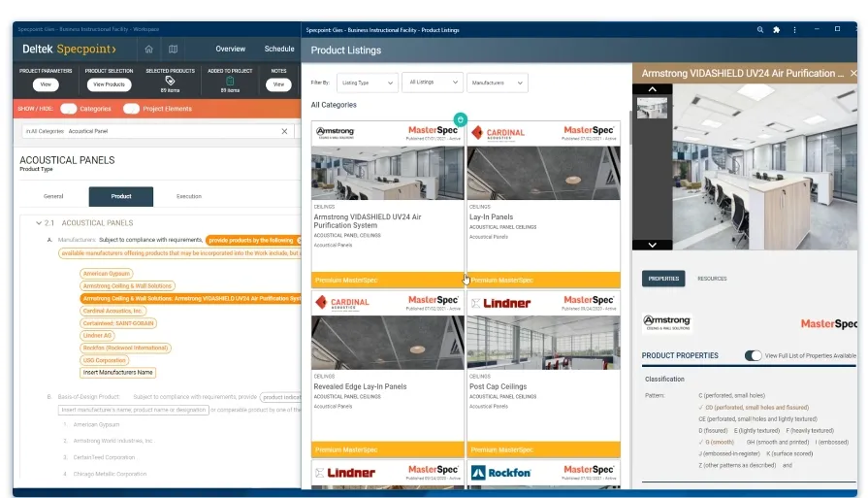868x498 pixels.
Task: Select Armstrong Ceiling & Wall Solutions tag
Action: 127,285
